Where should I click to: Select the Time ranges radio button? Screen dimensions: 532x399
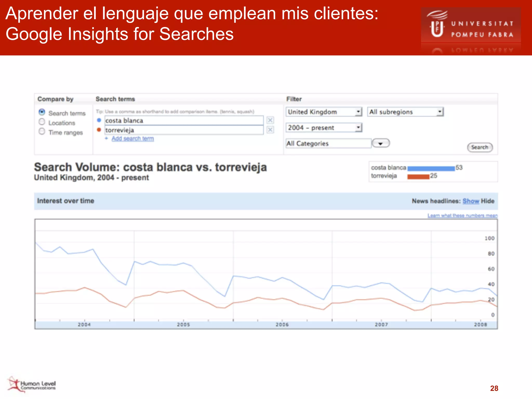coord(42,131)
